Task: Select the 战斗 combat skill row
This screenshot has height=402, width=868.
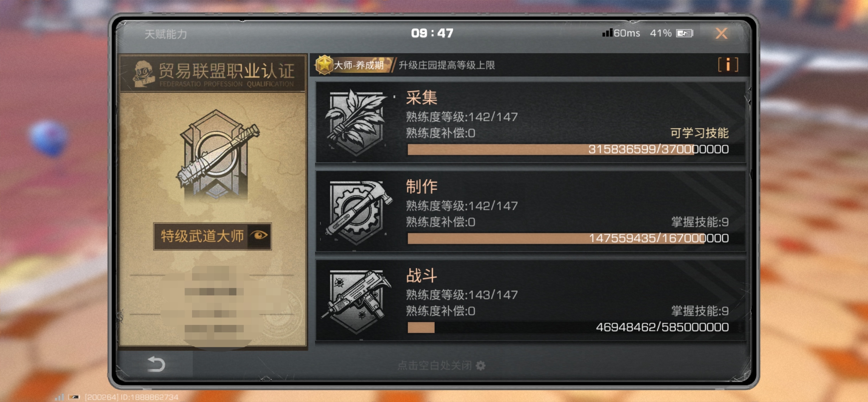Action: pos(530,300)
